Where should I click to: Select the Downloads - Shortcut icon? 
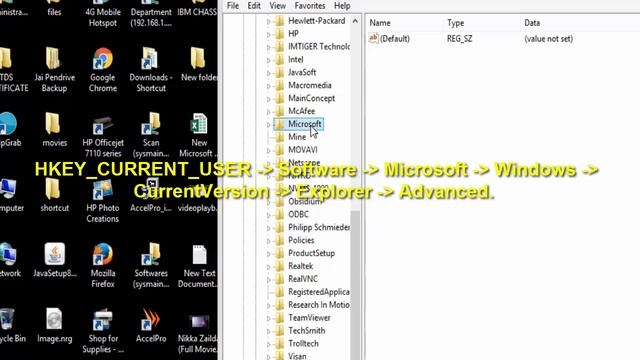coord(151,59)
